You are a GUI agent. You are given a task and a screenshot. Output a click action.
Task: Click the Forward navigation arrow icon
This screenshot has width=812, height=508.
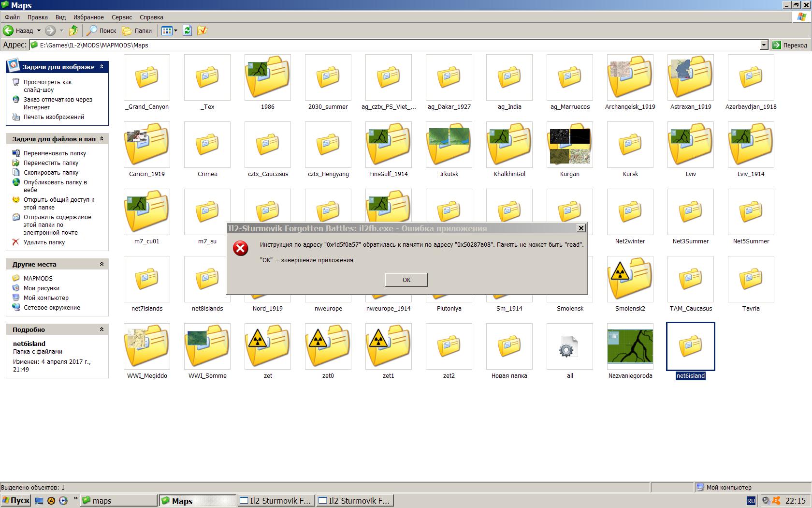50,30
